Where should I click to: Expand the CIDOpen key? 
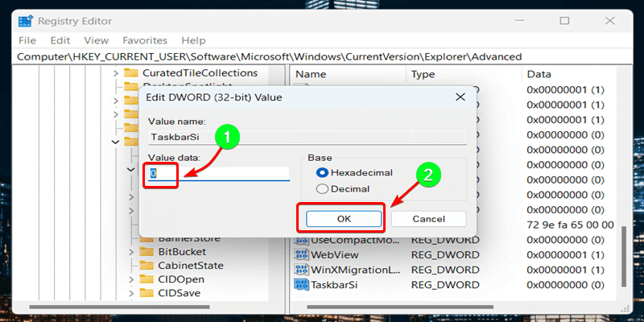(x=131, y=279)
